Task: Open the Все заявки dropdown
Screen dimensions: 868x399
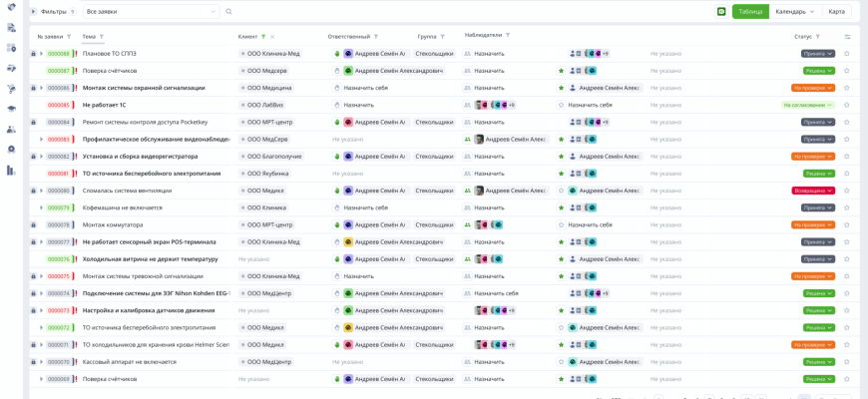Action: pyautogui.click(x=151, y=12)
